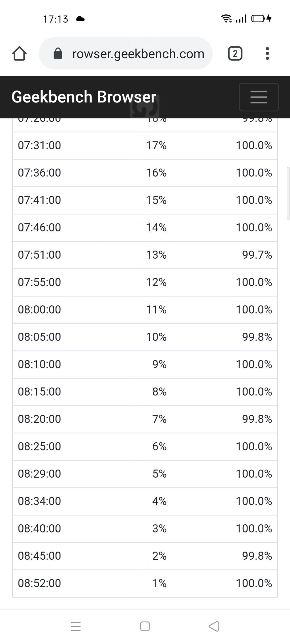Open the Android recent apps menu button
290x644 pixels.
76,626
